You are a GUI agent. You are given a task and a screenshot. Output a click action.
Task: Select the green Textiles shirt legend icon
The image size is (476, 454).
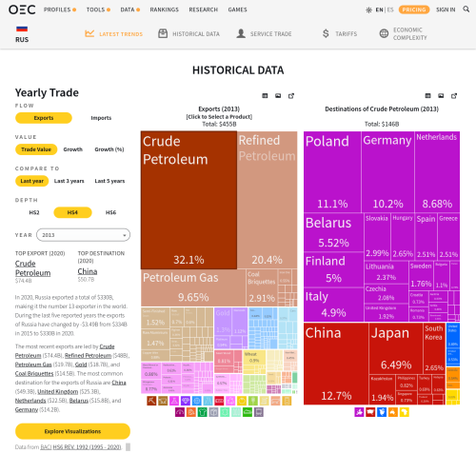pos(203,412)
